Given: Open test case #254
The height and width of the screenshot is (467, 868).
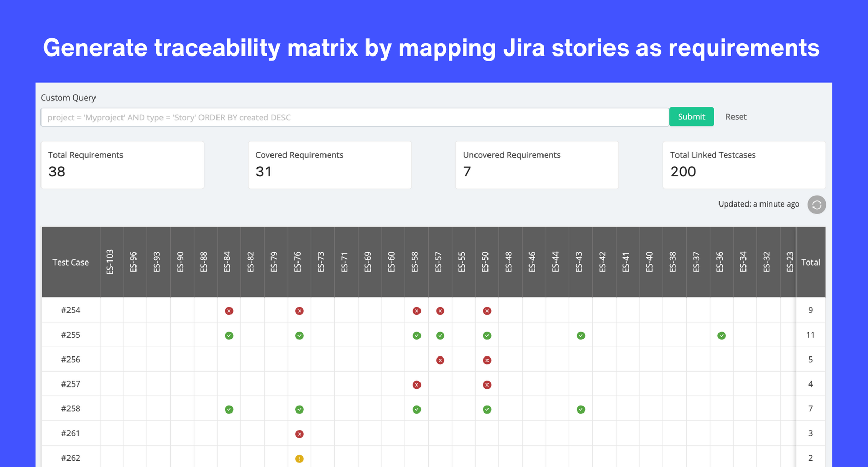Looking at the screenshot, I should pyautogui.click(x=71, y=310).
